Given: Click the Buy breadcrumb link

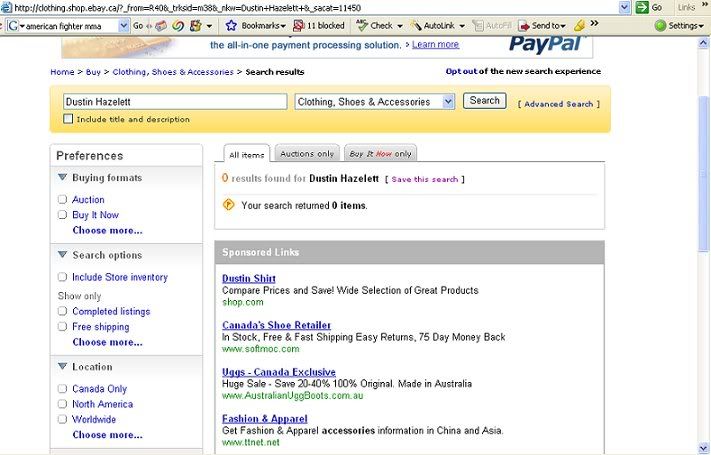Looking at the screenshot, I should (93, 72).
